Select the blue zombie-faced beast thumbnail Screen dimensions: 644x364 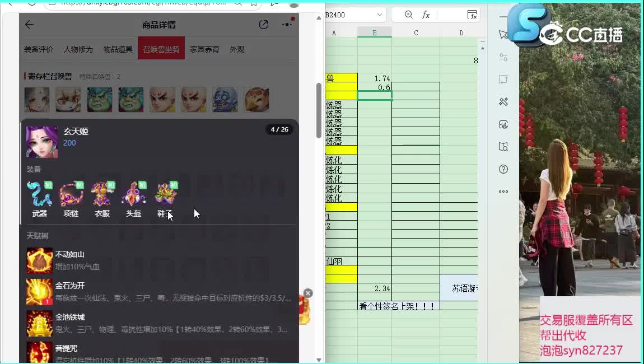(225, 100)
